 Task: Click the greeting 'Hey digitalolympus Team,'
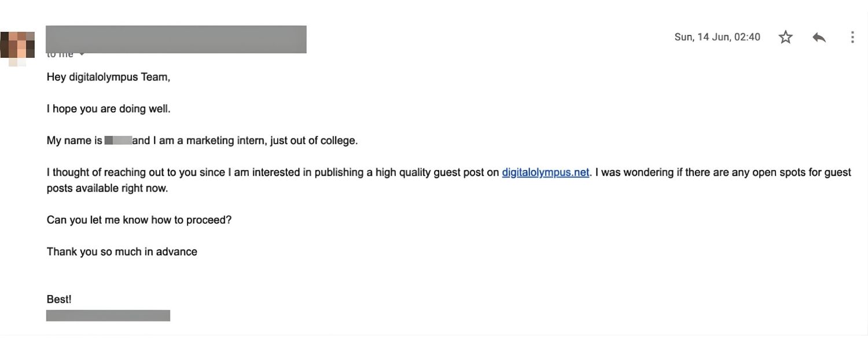108,76
